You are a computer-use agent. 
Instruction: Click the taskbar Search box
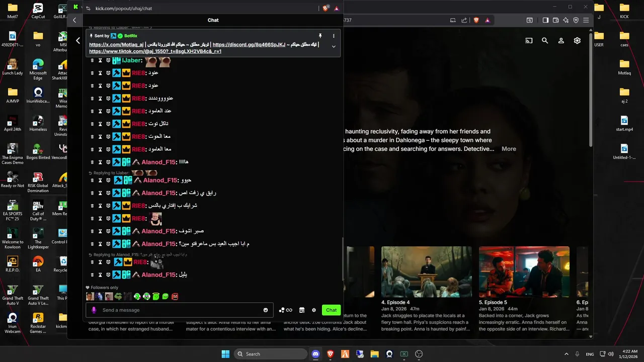271,354
